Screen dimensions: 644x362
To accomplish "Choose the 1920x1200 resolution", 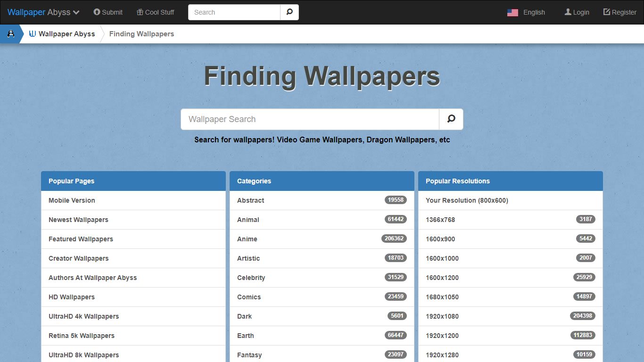I will (511, 336).
